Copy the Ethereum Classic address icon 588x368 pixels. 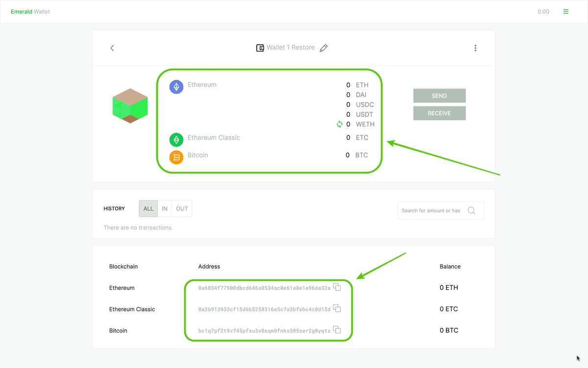coord(337,308)
